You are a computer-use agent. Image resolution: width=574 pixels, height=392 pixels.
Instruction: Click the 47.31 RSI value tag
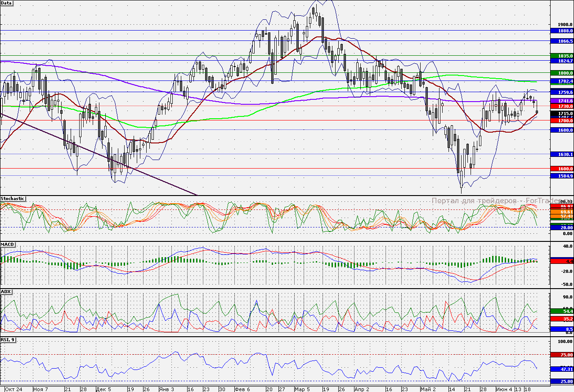[x=562, y=369]
